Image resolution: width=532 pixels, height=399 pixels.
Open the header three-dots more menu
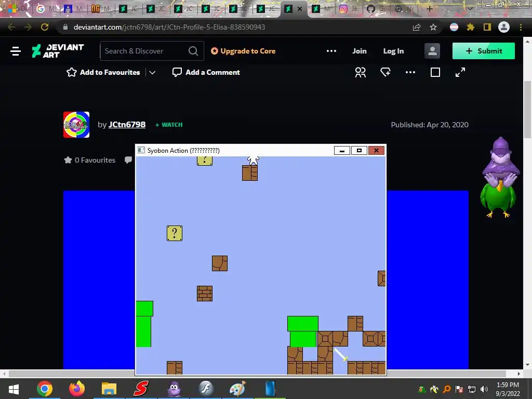[331, 51]
